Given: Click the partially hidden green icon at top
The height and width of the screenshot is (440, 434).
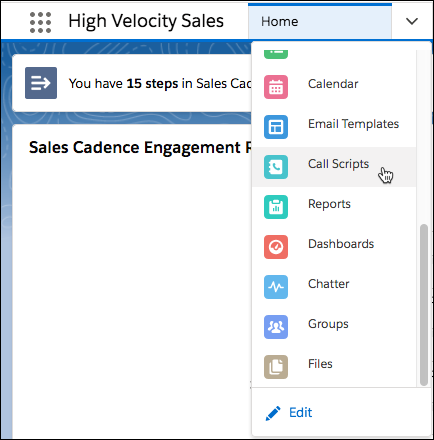Looking at the screenshot, I should [276, 54].
